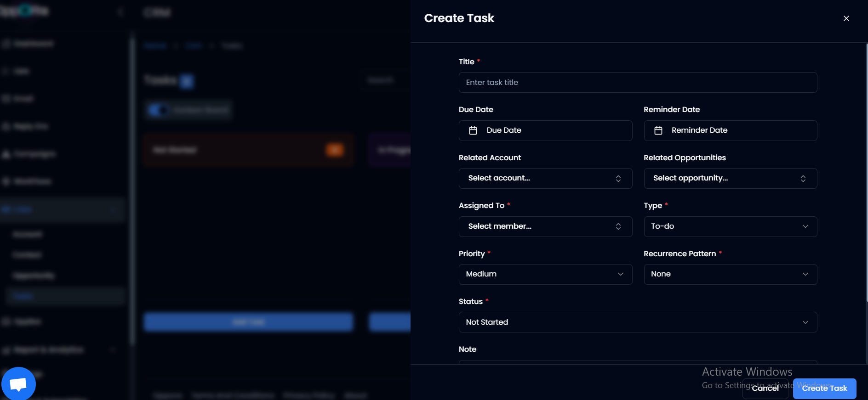Click the Status field chevron arrow
The width and height of the screenshot is (868, 400).
pyautogui.click(x=805, y=322)
